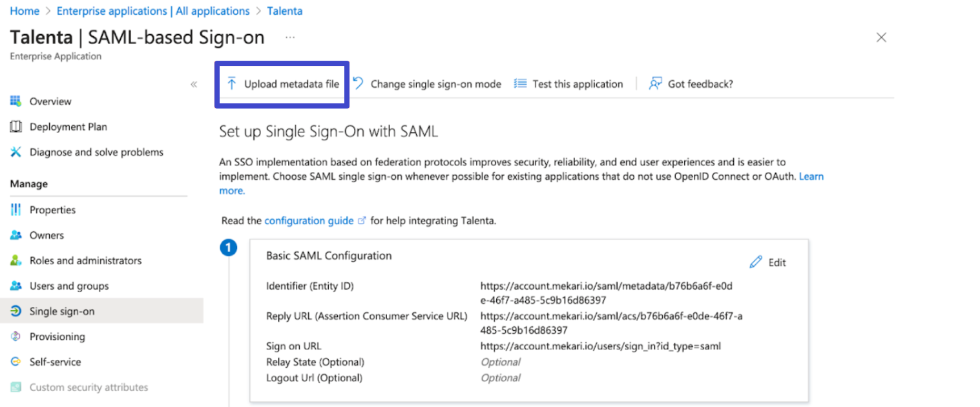Navigate to Users and groups
This screenshot has height=407, width=980.
tap(69, 286)
